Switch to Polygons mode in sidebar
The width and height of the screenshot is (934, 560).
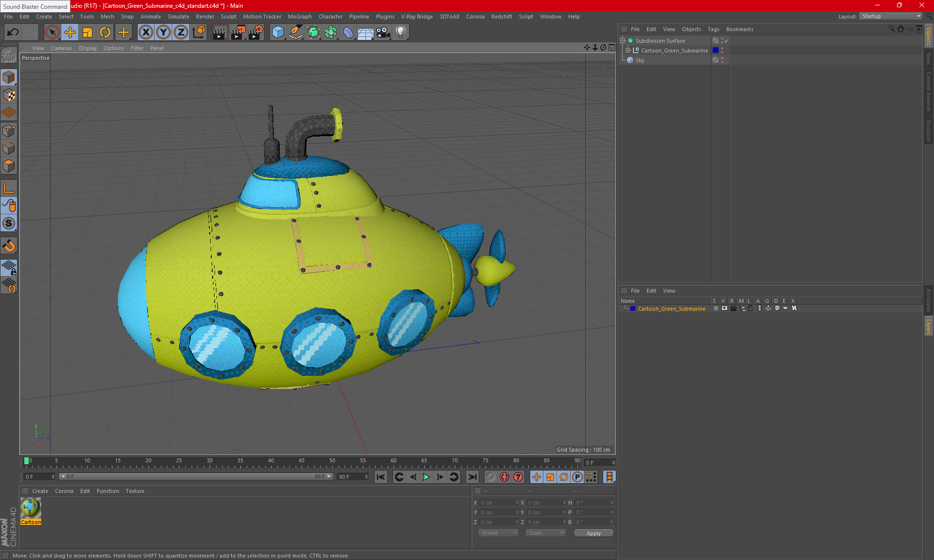(9, 166)
